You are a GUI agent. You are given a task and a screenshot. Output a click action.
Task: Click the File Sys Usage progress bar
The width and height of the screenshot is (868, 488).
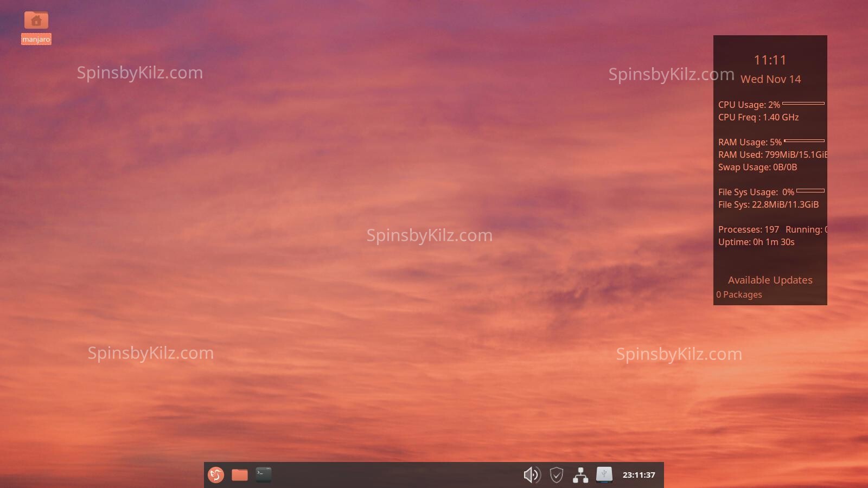tap(810, 191)
